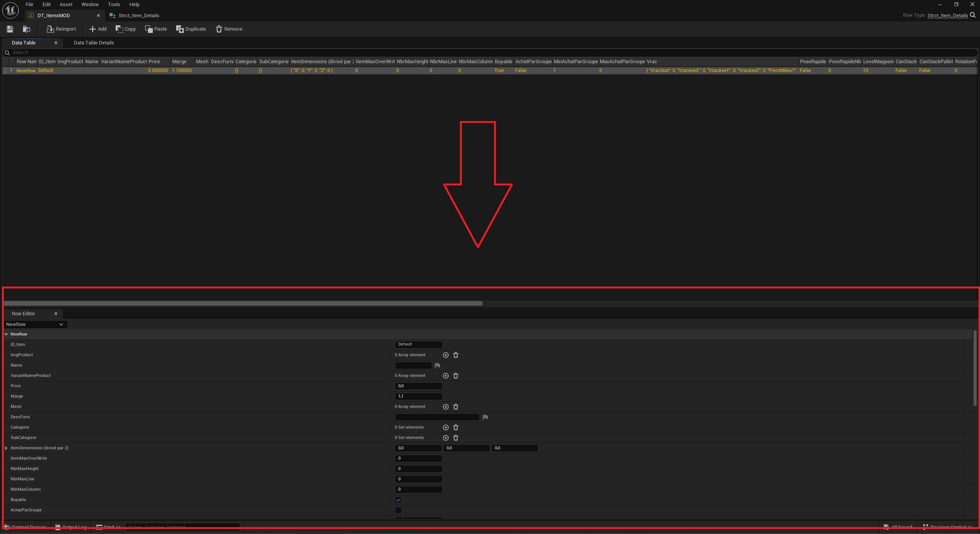Viewport: 980px width, 534px height.
Task: Sort by the Price column header
Action: pos(159,62)
